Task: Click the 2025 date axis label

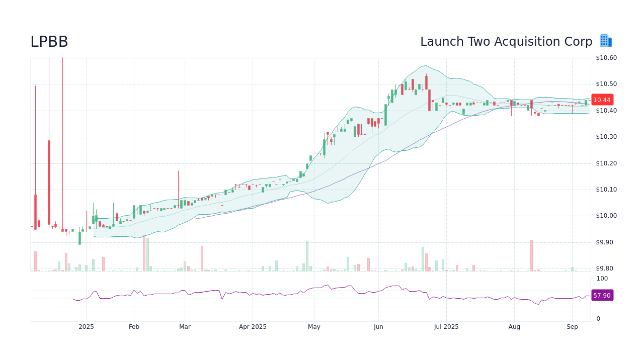Action: pyautogui.click(x=86, y=327)
